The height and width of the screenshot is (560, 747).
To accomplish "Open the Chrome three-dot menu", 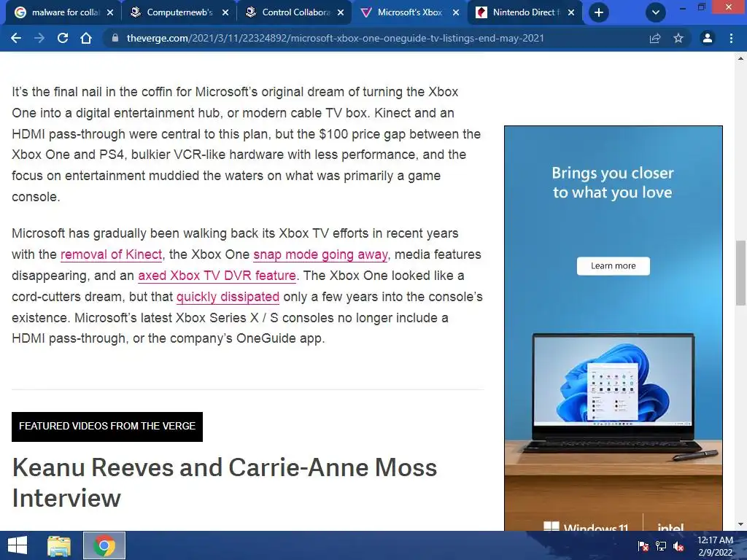I will [x=731, y=38].
